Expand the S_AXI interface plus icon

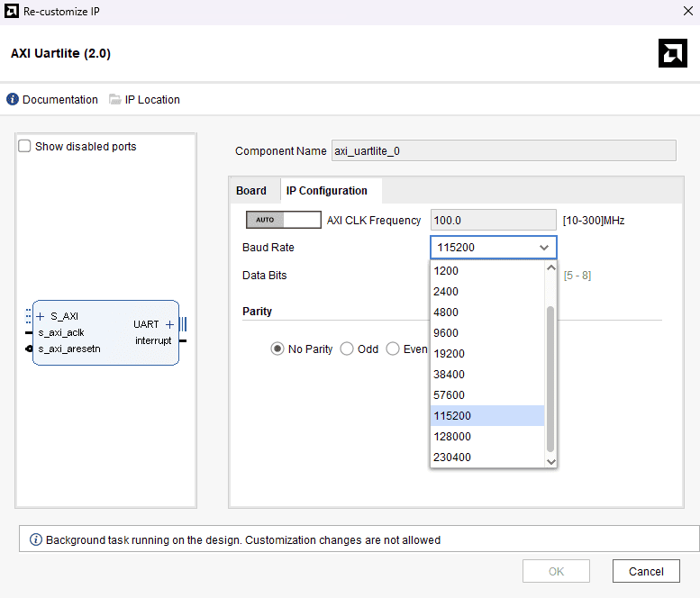pos(41,316)
